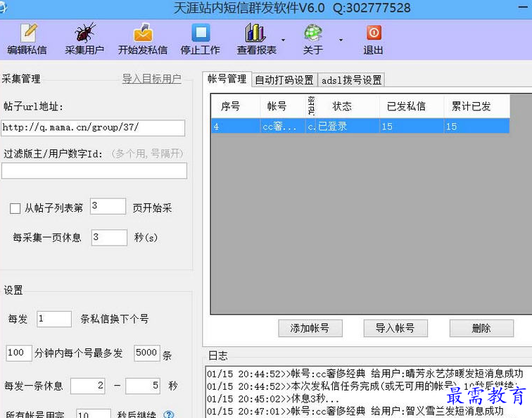Open the 编辑私信 edit message tool

click(27, 39)
